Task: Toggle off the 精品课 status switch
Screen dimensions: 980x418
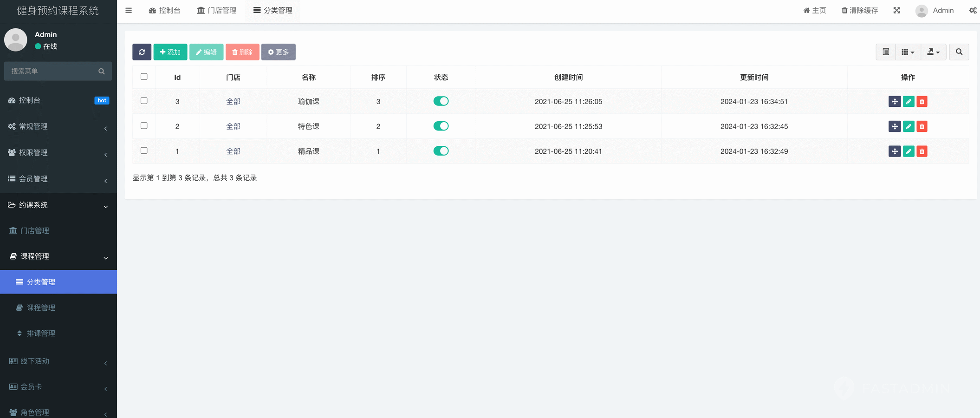Action: click(441, 151)
